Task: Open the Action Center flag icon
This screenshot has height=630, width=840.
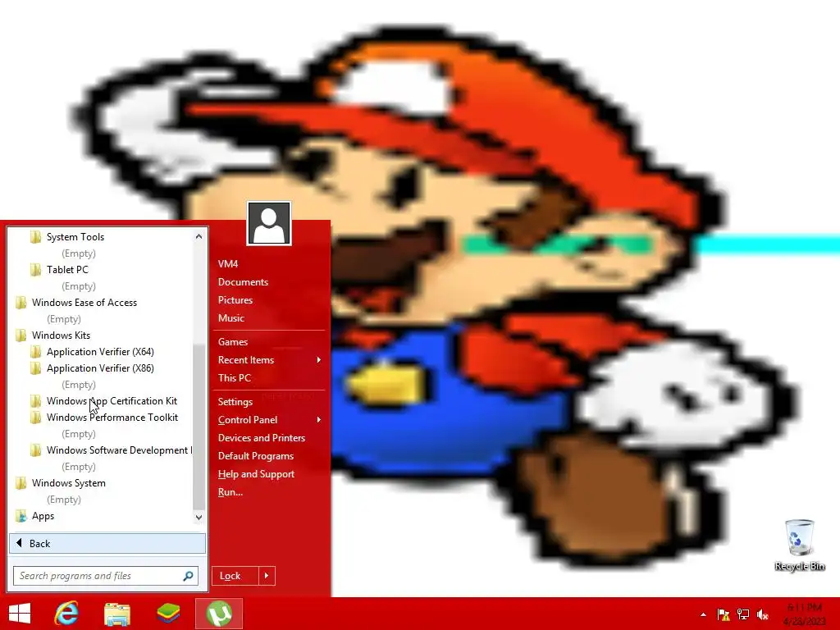Action: (x=724, y=614)
